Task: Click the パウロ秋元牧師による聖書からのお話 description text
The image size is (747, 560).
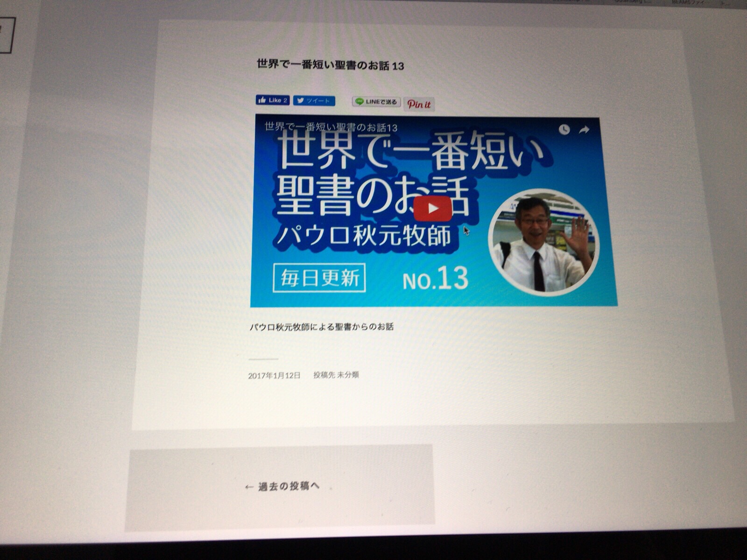Action: coord(321,327)
